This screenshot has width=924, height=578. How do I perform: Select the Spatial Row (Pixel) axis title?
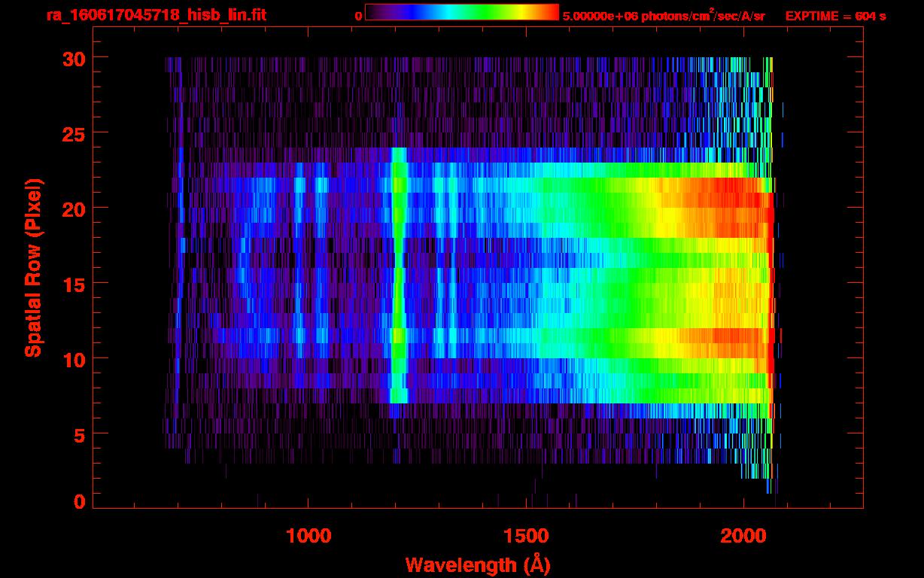[x=33, y=268]
